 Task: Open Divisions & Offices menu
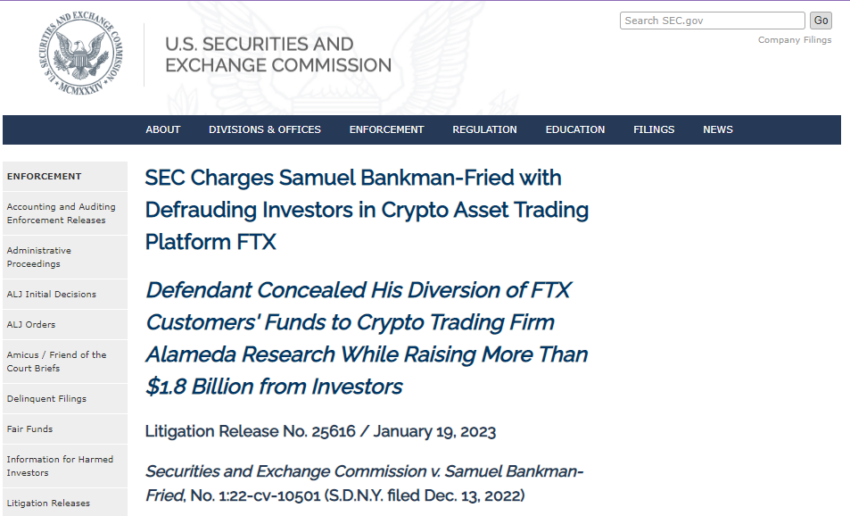coord(265,130)
